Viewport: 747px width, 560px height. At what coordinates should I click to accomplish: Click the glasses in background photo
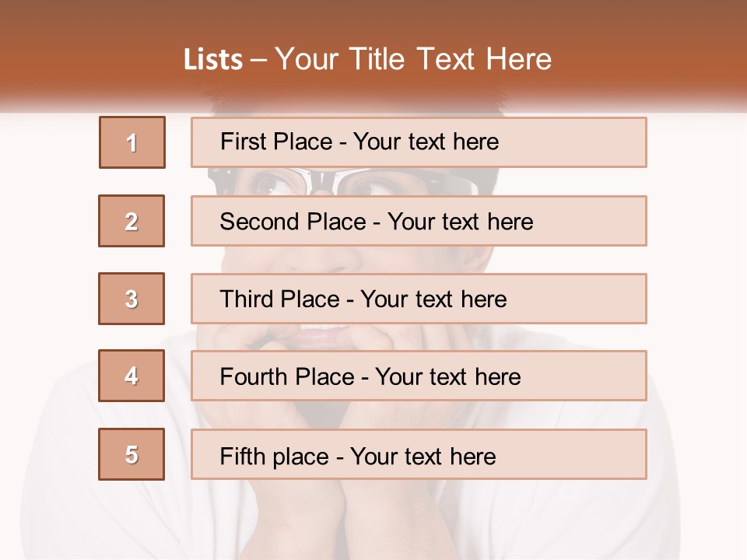(343, 181)
